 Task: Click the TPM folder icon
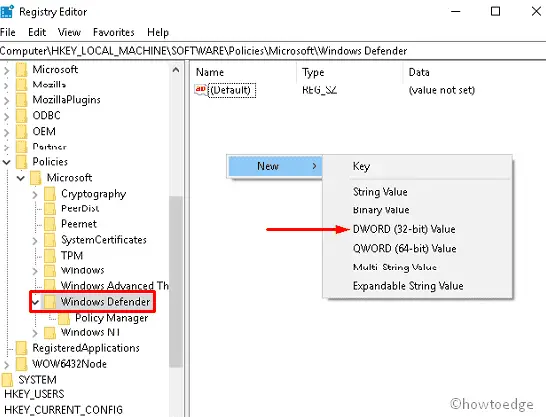click(50, 255)
